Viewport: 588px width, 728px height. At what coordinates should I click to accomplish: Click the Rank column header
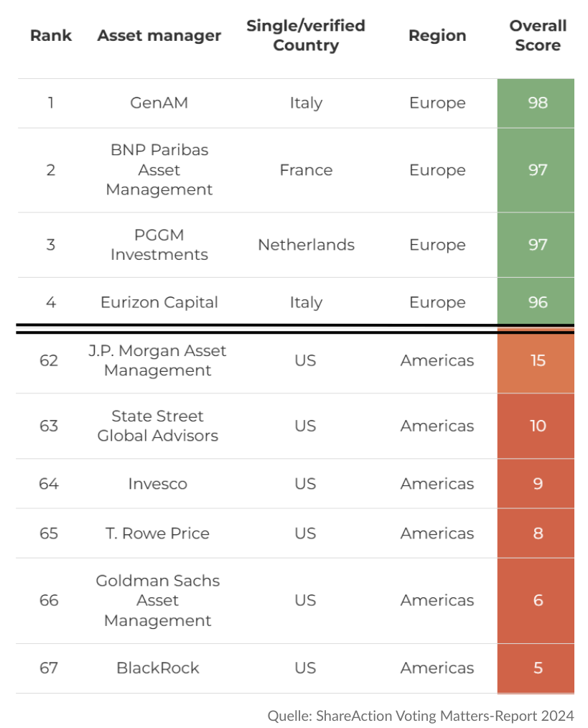[51, 36]
